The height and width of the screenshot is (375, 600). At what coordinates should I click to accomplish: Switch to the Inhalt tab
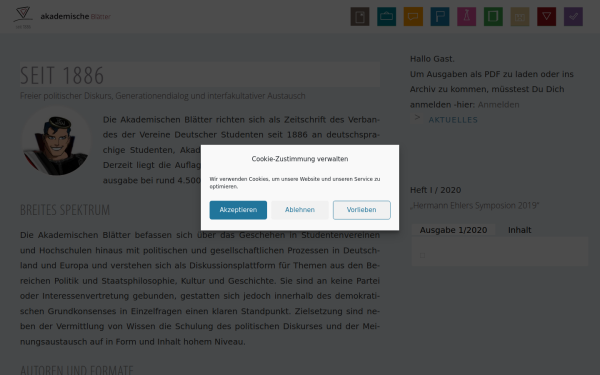[520, 230]
